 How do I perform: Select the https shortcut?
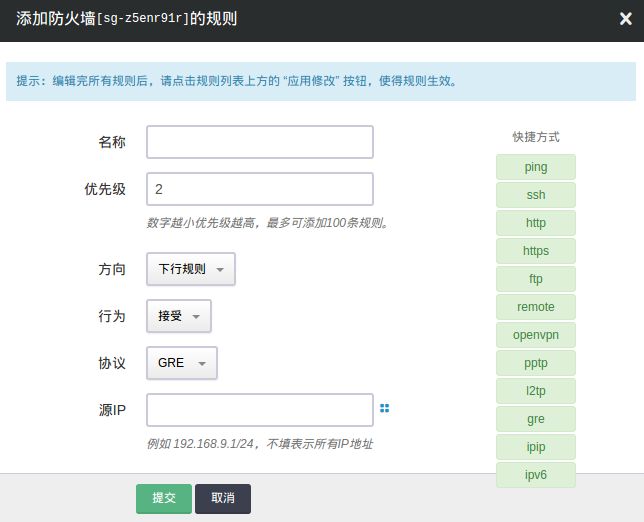tap(536, 251)
